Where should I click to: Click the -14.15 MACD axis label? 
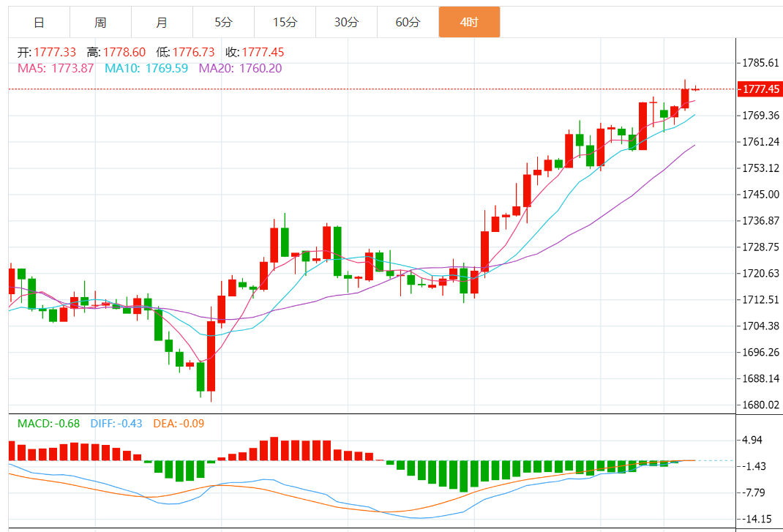point(757,519)
